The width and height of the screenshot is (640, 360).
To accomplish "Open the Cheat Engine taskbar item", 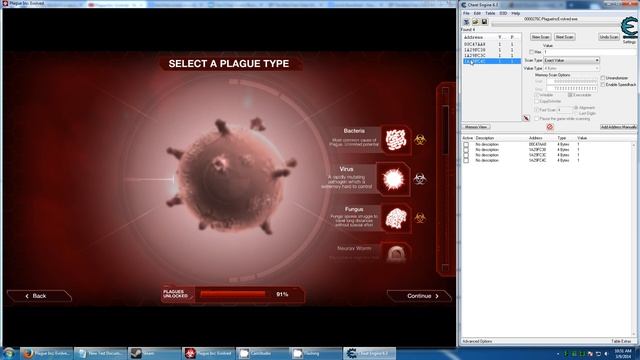I will tap(370, 353).
